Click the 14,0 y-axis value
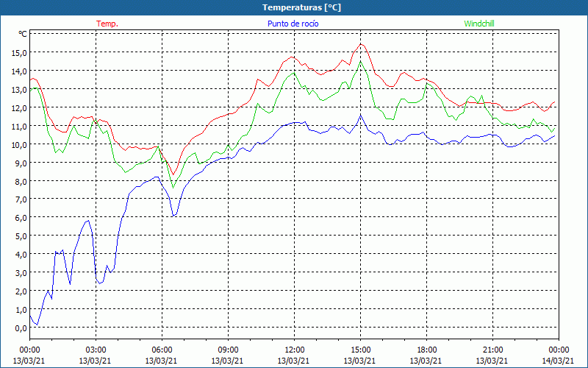Image resolution: width=588 pixels, height=368 pixels. coord(20,71)
